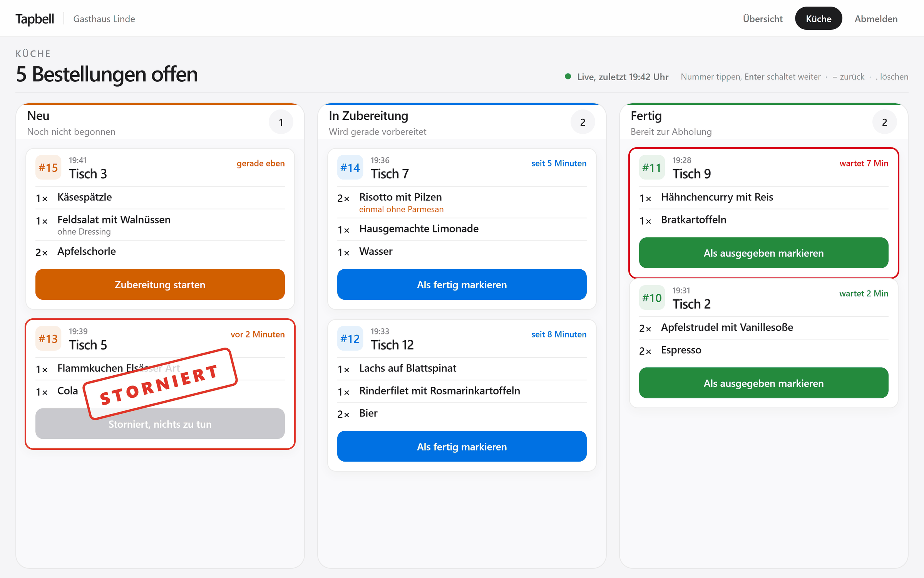Viewport: 924px width, 578px height.
Task: Click the green Live status dot
Action: 568,76
